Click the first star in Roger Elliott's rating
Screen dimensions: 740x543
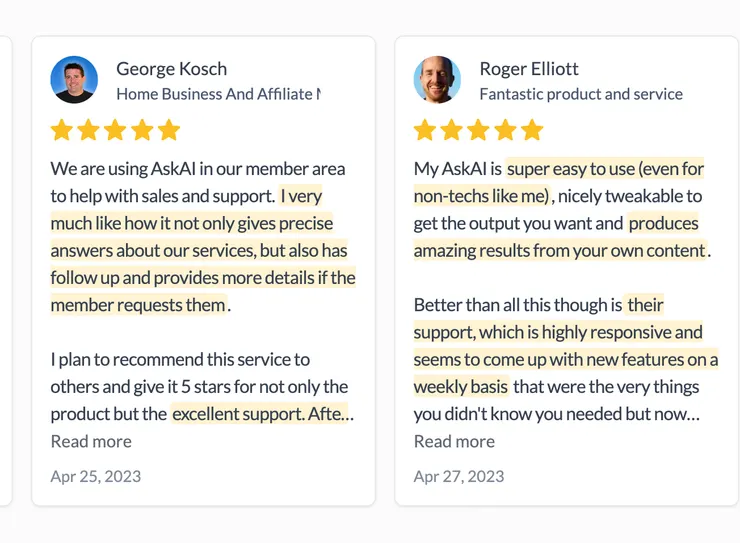[x=425, y=130]
